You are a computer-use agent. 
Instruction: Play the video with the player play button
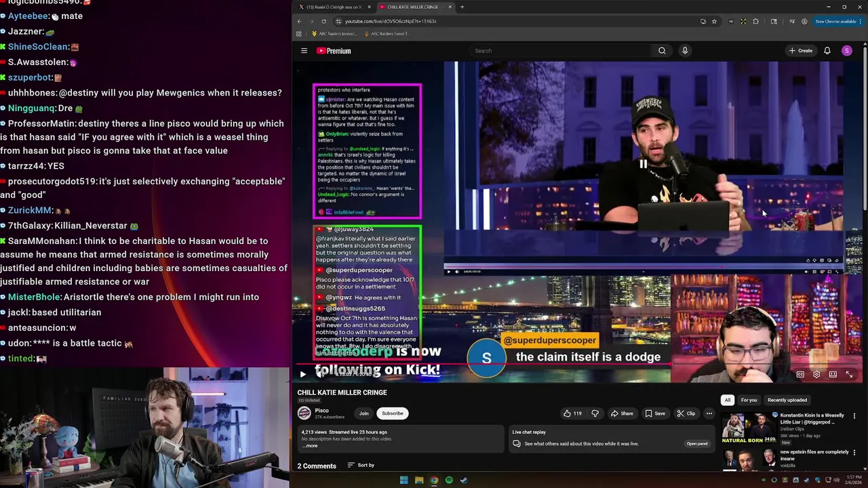(x=302, y=374)
